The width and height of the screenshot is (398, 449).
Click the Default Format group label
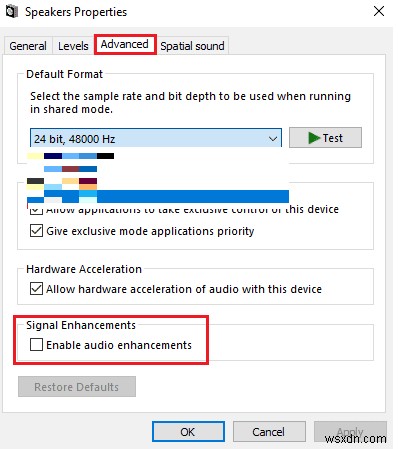[x=64, y=74]
